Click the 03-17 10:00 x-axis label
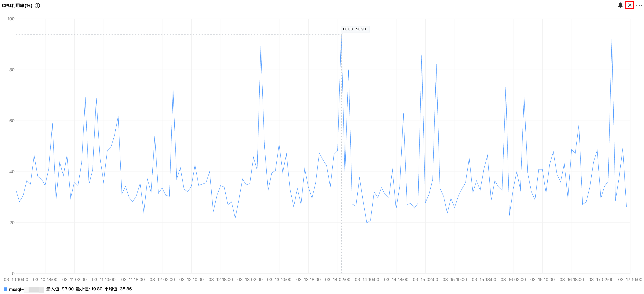 (630, 280)
